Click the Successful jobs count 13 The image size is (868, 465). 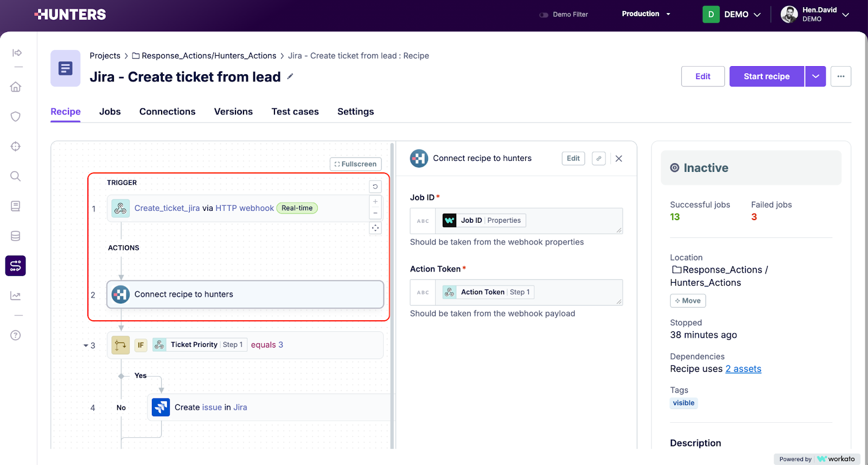point(675,217)
